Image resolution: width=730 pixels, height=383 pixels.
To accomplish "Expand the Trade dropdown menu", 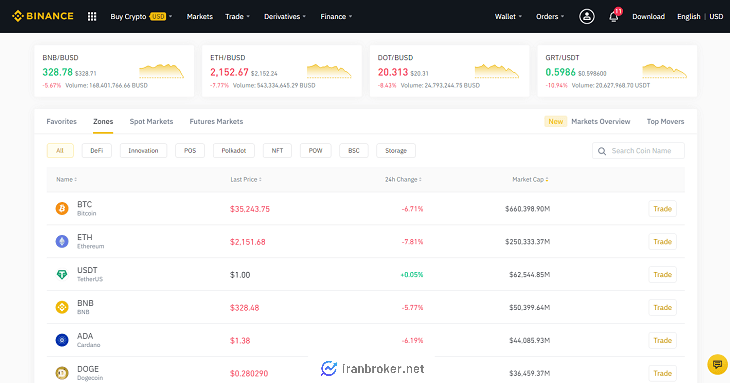I will tap(237, 16).
